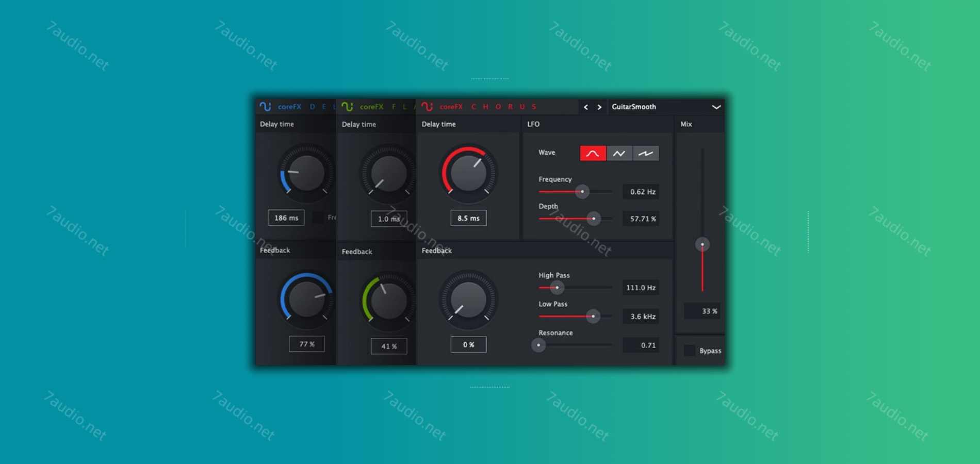
Task: Go to previous preset arrow
Action: pos(585,107)
